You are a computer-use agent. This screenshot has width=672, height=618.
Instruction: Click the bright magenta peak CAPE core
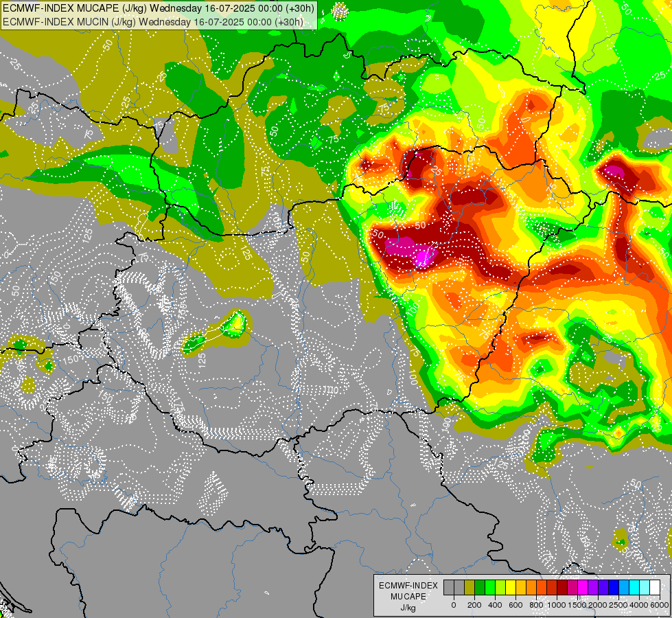point(424,257)
